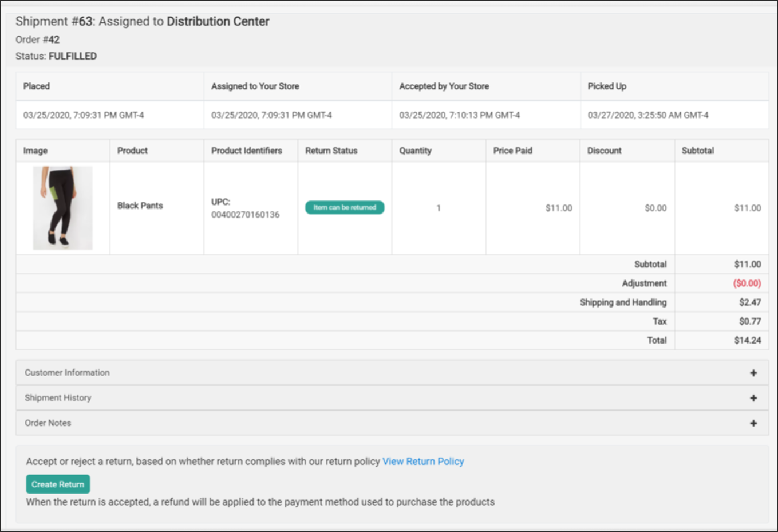The image size is (778, 532).
Task: Click the "Item can be returned" badge
Action: click(x=344, y=207)
